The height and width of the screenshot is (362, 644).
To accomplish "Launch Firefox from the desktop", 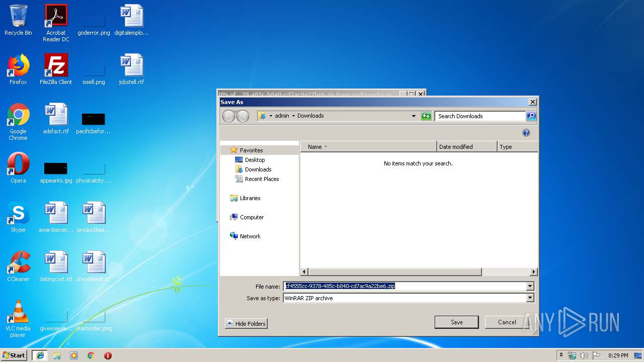I will point(18,69).
